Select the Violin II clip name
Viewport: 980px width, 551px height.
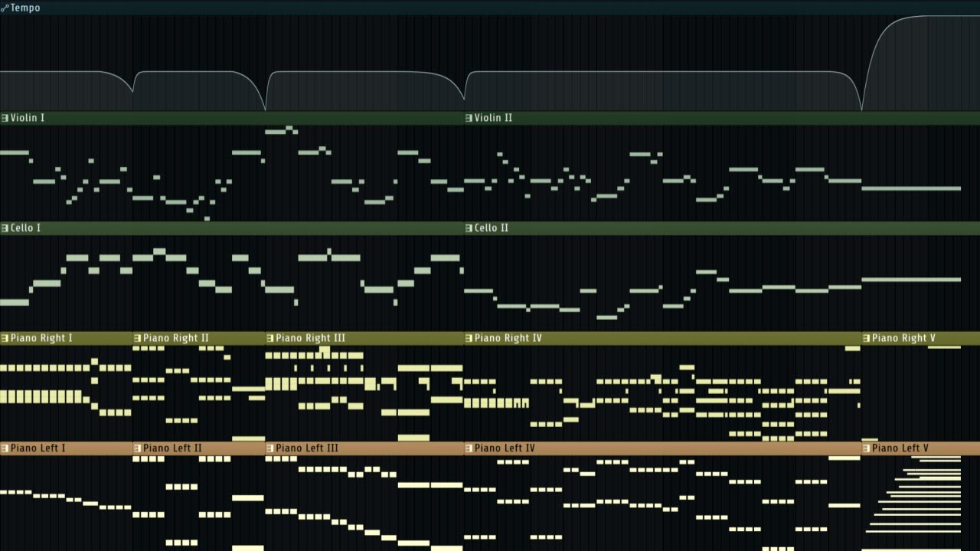[494, 118]
